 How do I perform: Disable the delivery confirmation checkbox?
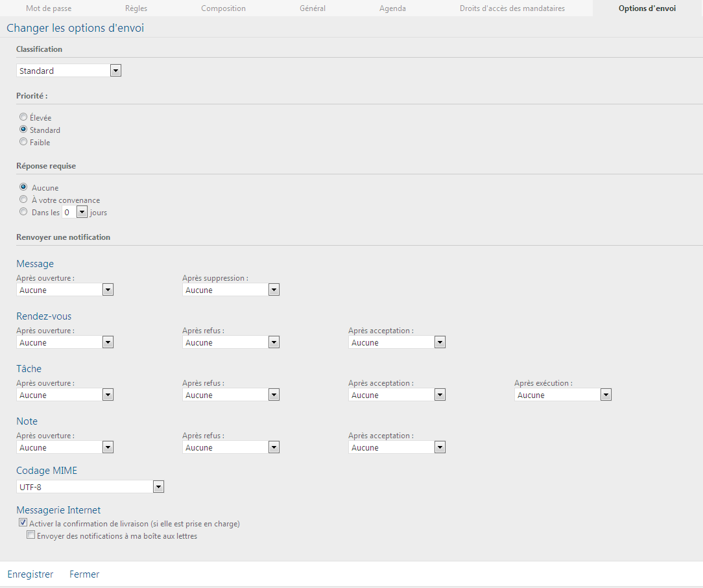[23, 522]
